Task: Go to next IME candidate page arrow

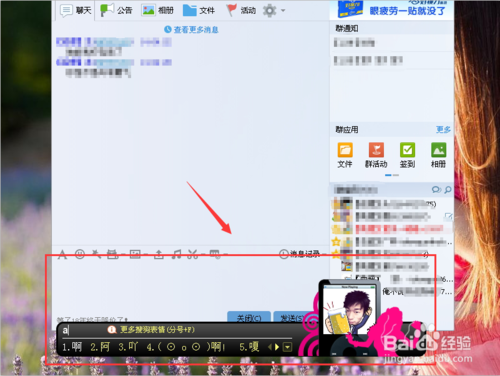Action: pos(277,347)
